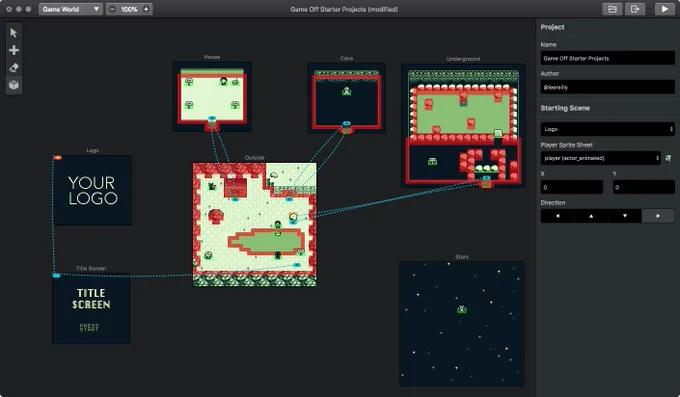Open the Game World view dropdown
Screen dimensions: 680x397
(x=71, y=9)
